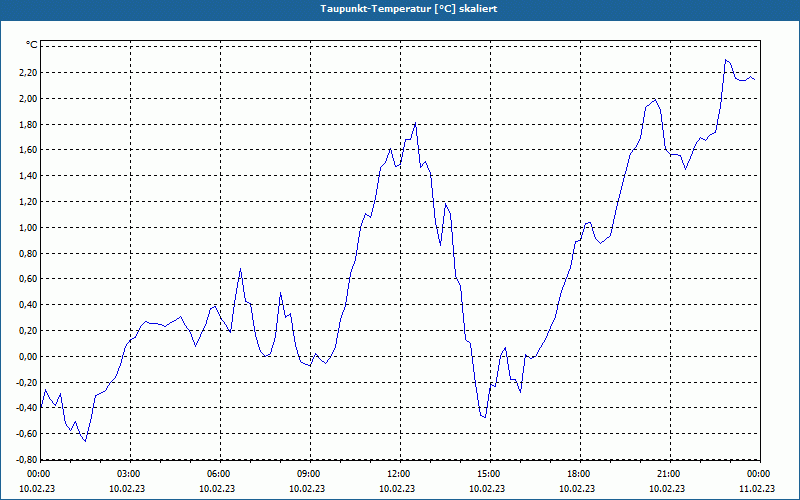Click the '10.02.23' date beneath 06:00
This screenshot has width=800, height=500.
click(x=217, y=489)
